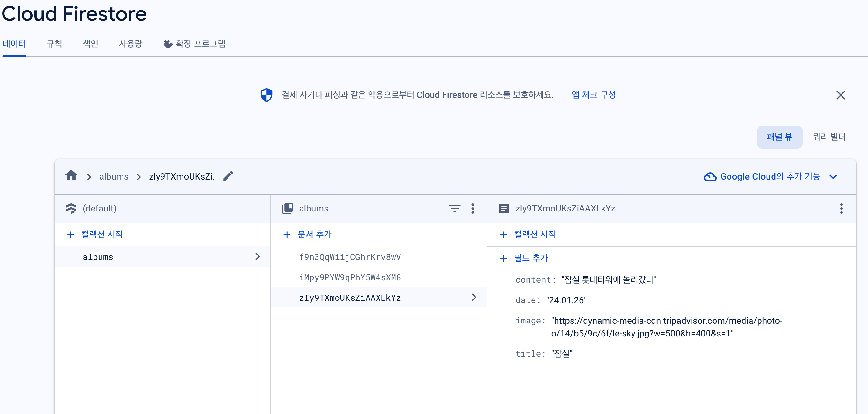Click plus icon in document panel 컬렉션 시작

point(503,234)
